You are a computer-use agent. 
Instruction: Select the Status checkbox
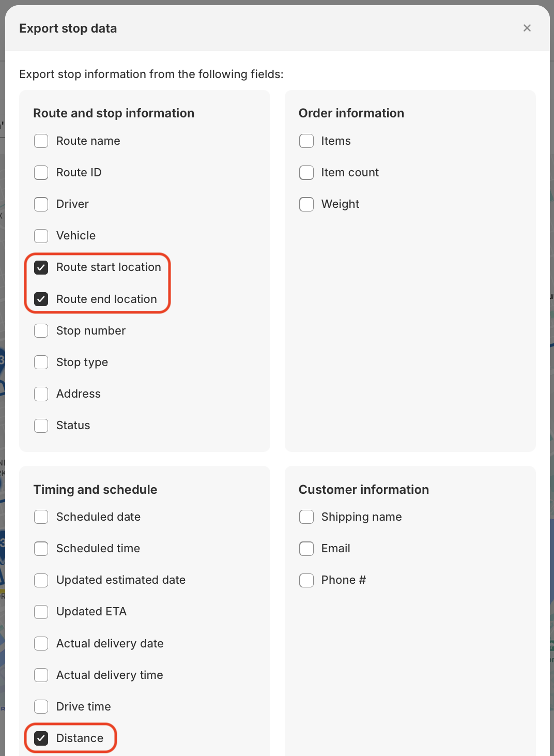pos(41,426)
